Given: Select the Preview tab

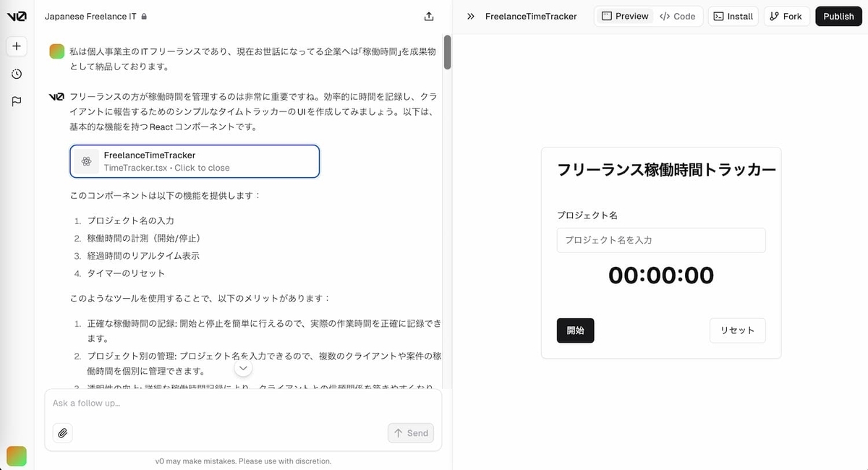Looking at the screenshot, I should pos(624,15).
